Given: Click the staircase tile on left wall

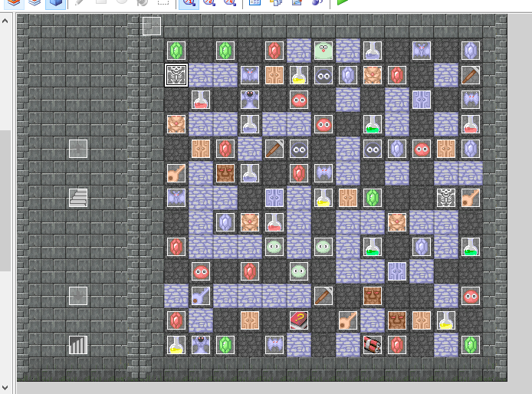Looking at the screenshot, I should point(78,198).
